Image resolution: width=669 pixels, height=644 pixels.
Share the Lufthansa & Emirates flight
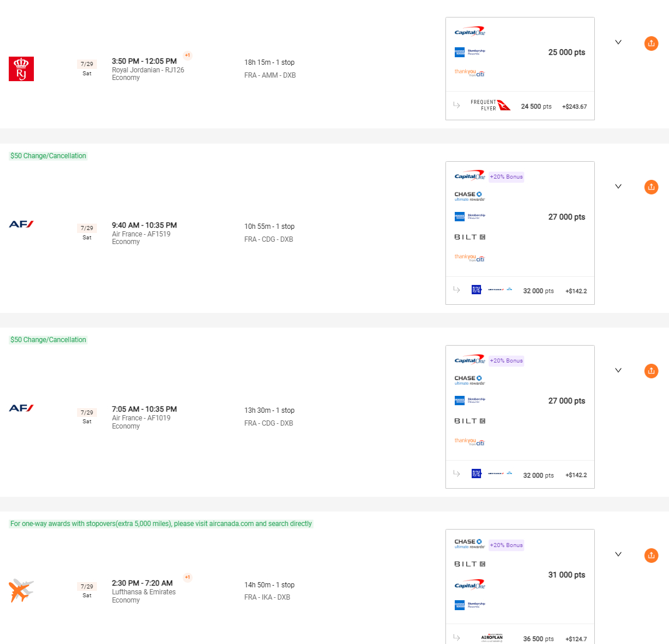tap(651, 555)
